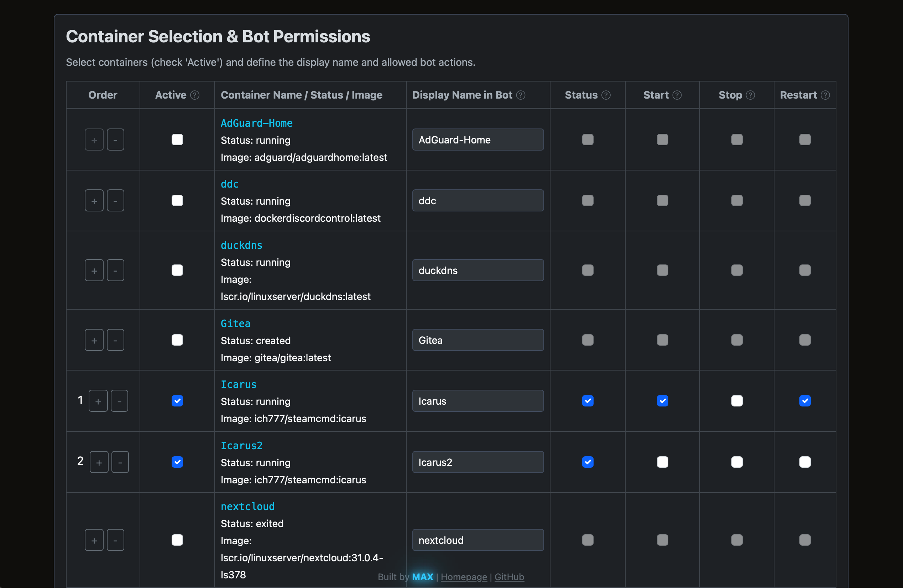The height and width of the screenshot is (588, 903).
Task: Enable Active checkbox for nextcloud
Action: coord(177,540)
